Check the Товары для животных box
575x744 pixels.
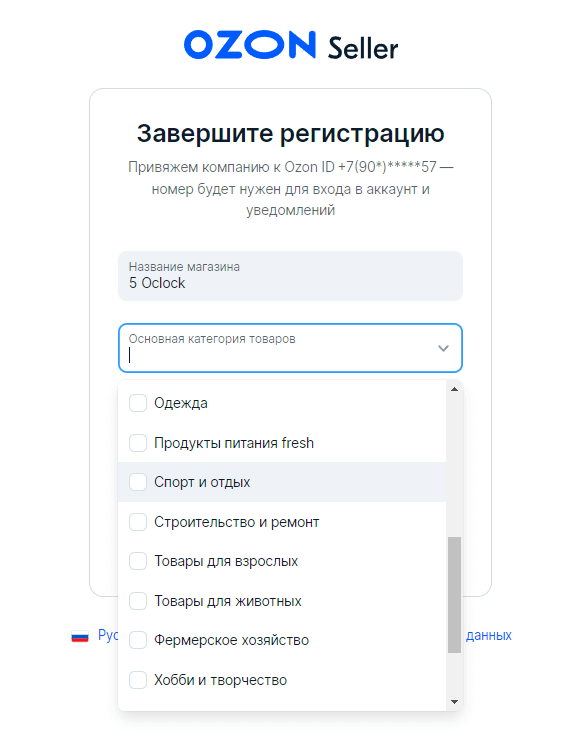(x=138, y=601)
